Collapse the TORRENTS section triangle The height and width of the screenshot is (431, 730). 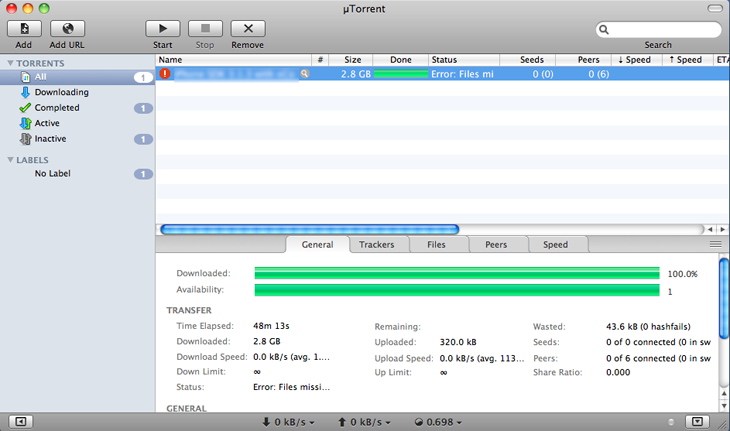(10, 63)
